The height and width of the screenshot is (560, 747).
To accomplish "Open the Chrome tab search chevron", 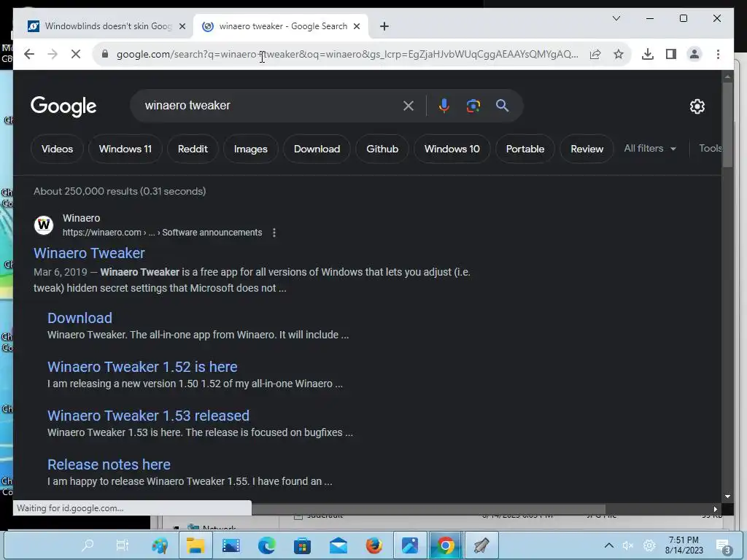I will (616, 18).
